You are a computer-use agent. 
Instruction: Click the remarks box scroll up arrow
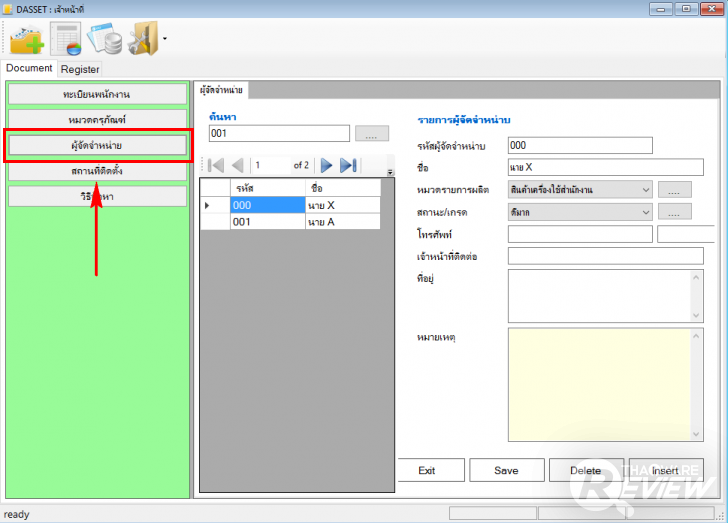(x=696, y=336)
